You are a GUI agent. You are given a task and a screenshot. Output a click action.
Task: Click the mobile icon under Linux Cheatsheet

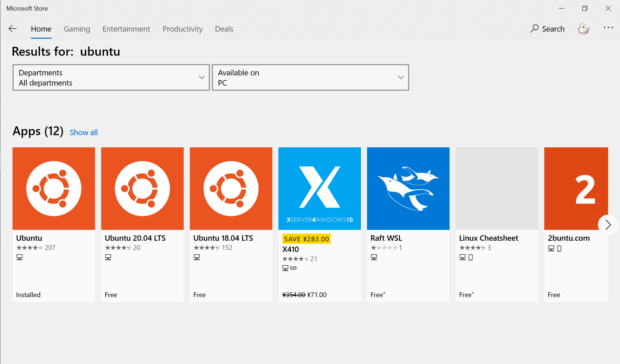click(471, 257)
